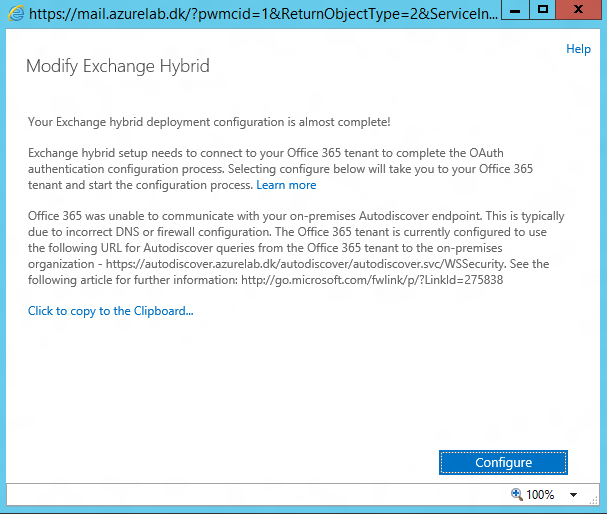Viewport: 607px width, 514px height.
Task: Open the zoom level dropdown arrow
Action: [573, 495]
